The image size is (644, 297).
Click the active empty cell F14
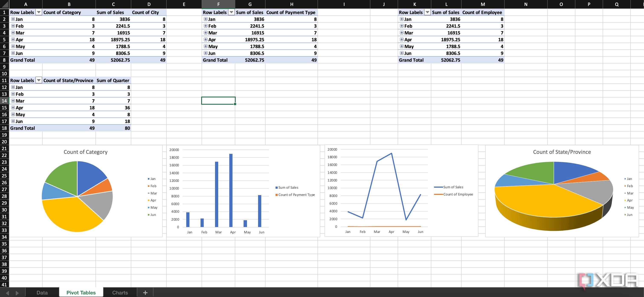[218, 101]
